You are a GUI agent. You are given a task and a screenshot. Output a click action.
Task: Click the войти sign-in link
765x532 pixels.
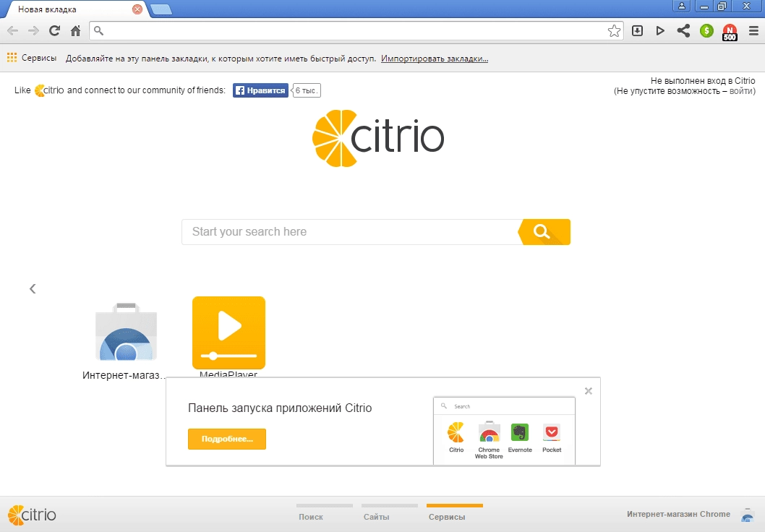coord(740,91)
